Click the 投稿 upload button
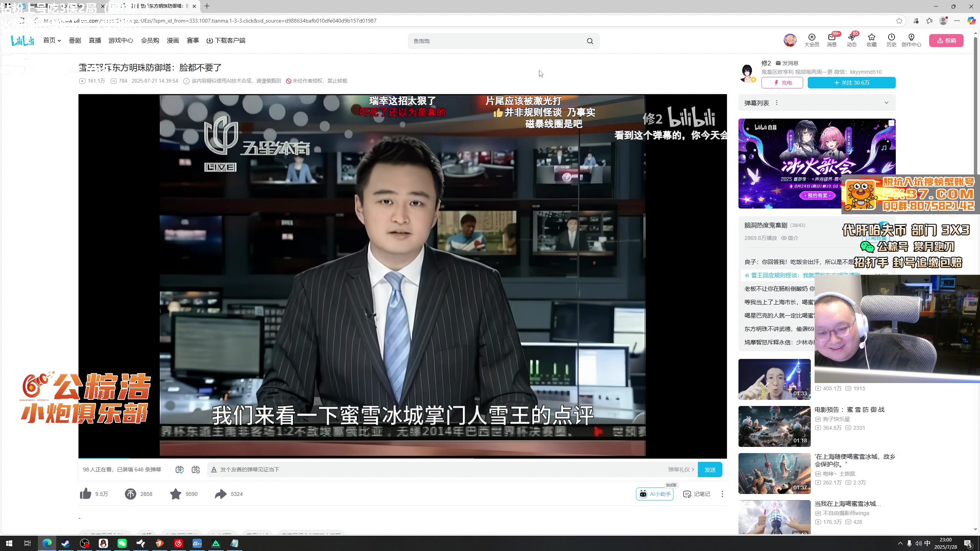Image resolution: width=980 pixels, height=551 pixels. [x=946, y=41]
